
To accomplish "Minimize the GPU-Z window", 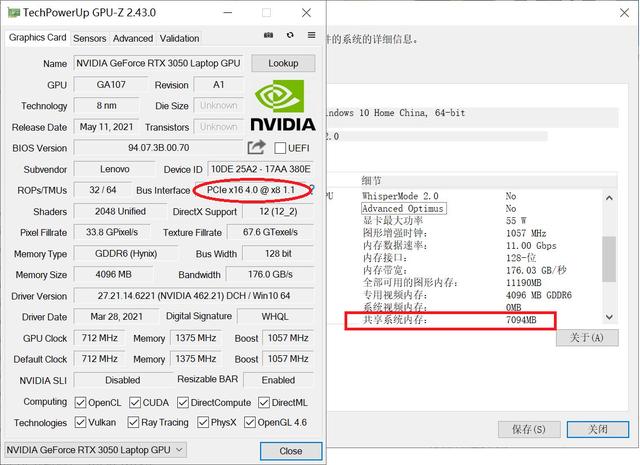I will pos(227,13).
